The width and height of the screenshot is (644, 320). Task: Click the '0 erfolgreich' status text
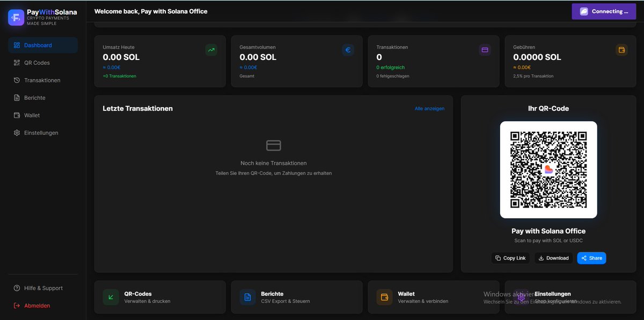[391, 68]
